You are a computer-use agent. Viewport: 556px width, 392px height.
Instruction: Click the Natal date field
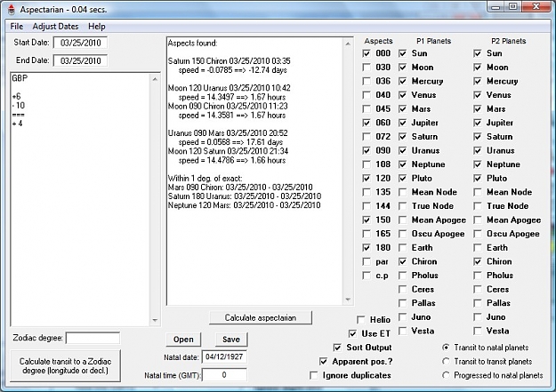tap(224, 357)
